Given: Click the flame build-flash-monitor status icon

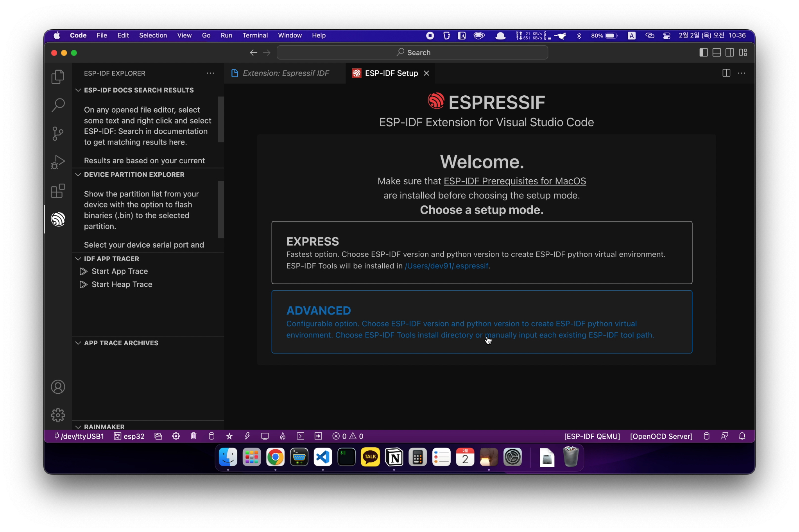Looking at the screenshot, I should tap(283, 436).
